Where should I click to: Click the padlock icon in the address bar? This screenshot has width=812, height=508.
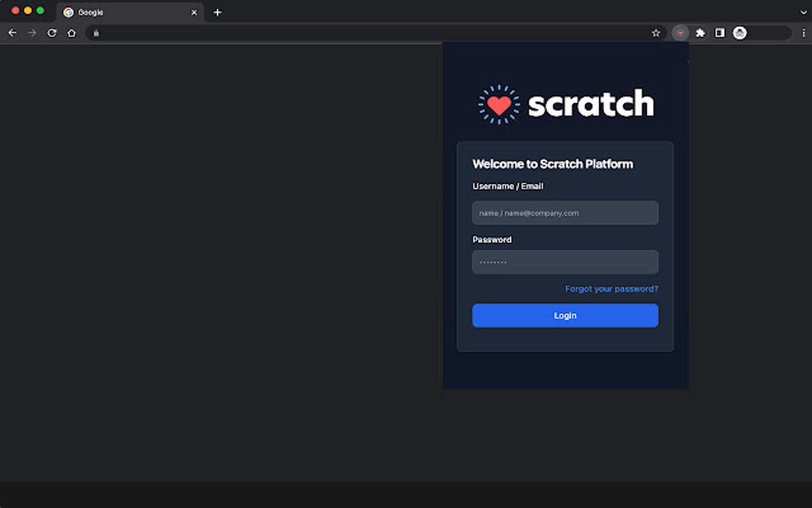coord(96,33)
